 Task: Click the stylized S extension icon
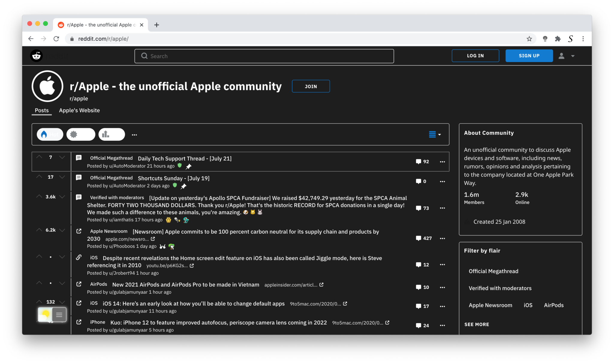[571, 39]
